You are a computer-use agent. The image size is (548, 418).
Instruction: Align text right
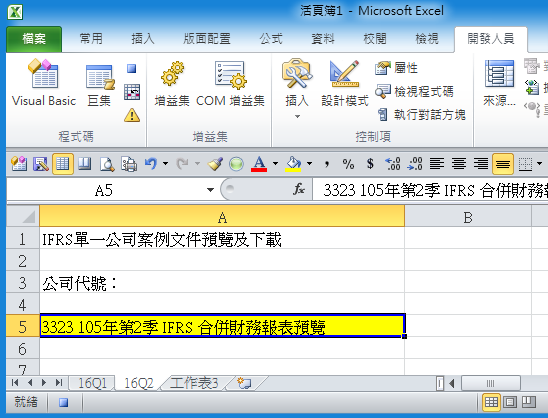coord(481,164)
